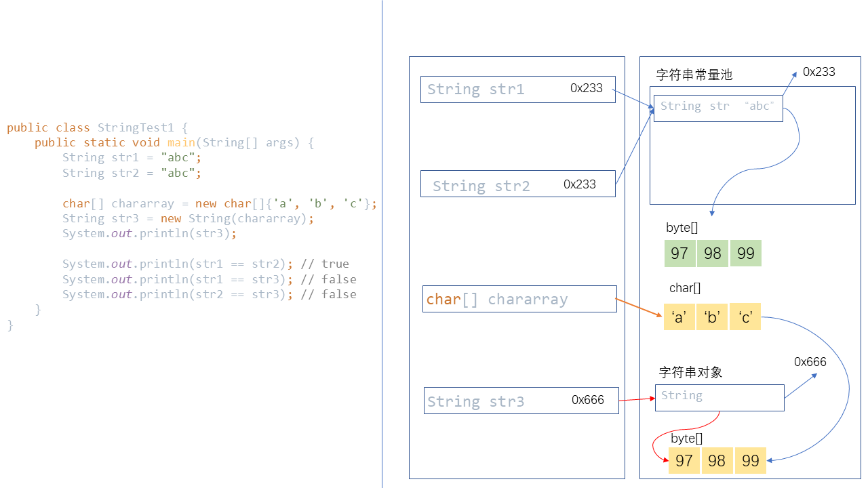Select the "public static void main" code line

point(174,142)
